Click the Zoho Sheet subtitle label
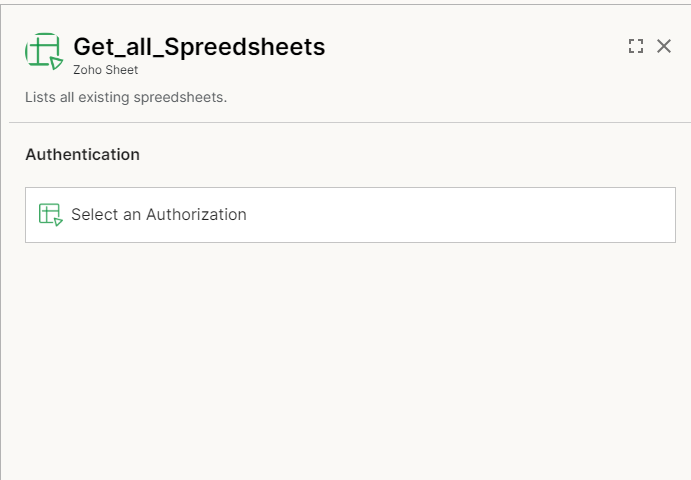691x480 pixels. click(x=106, y=70)
